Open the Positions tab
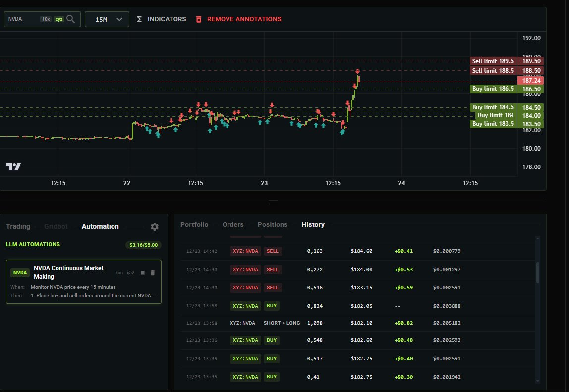This screenshot has width=569, height=392. coord(273,224)
